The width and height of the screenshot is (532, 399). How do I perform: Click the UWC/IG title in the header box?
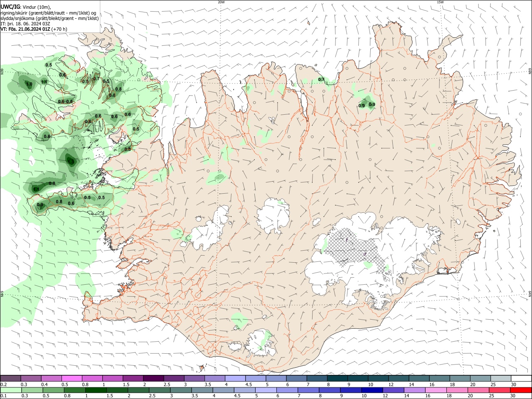[x=10, y=7]
